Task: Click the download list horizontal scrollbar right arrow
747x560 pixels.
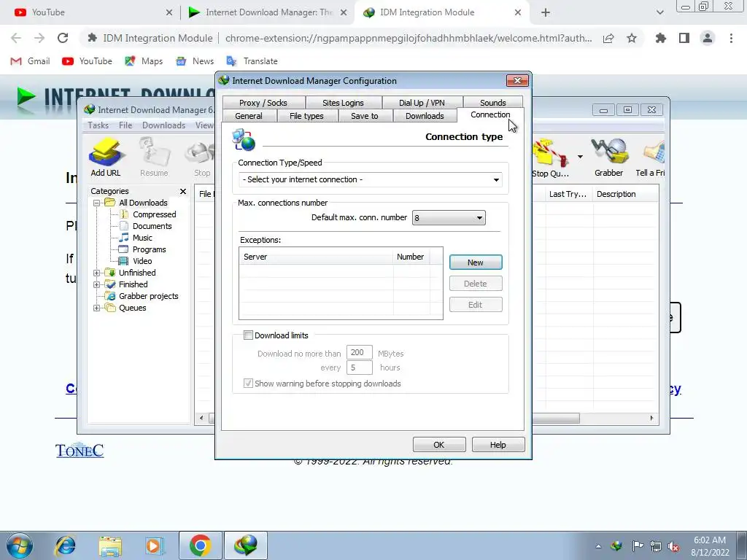Action: pos(651,418)
